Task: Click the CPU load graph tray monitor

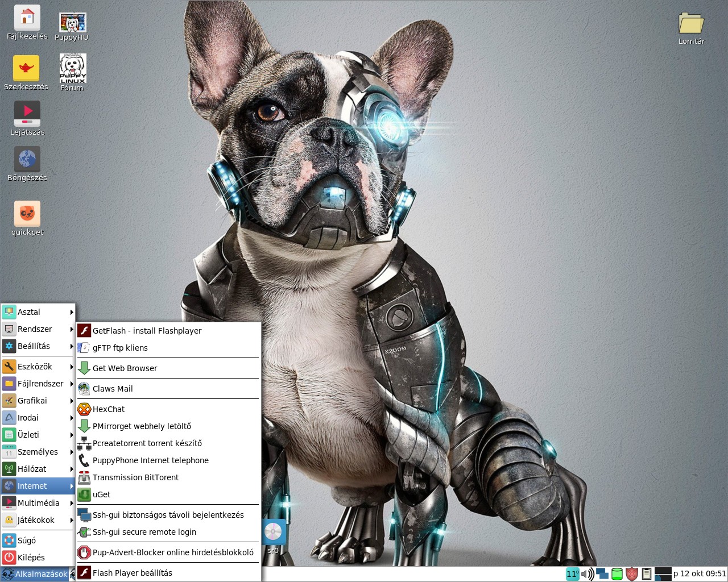Action: click(x=663, y=574)
